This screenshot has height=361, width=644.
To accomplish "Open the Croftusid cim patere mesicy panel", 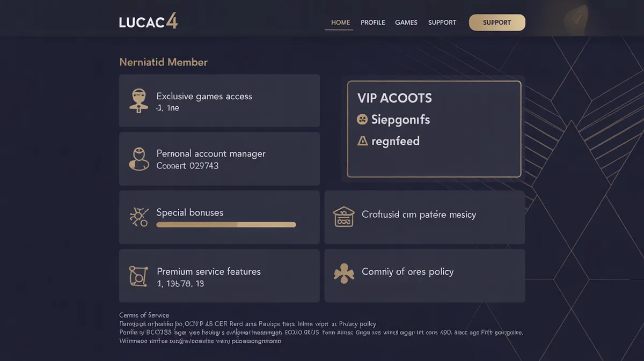I will point(424,217).
